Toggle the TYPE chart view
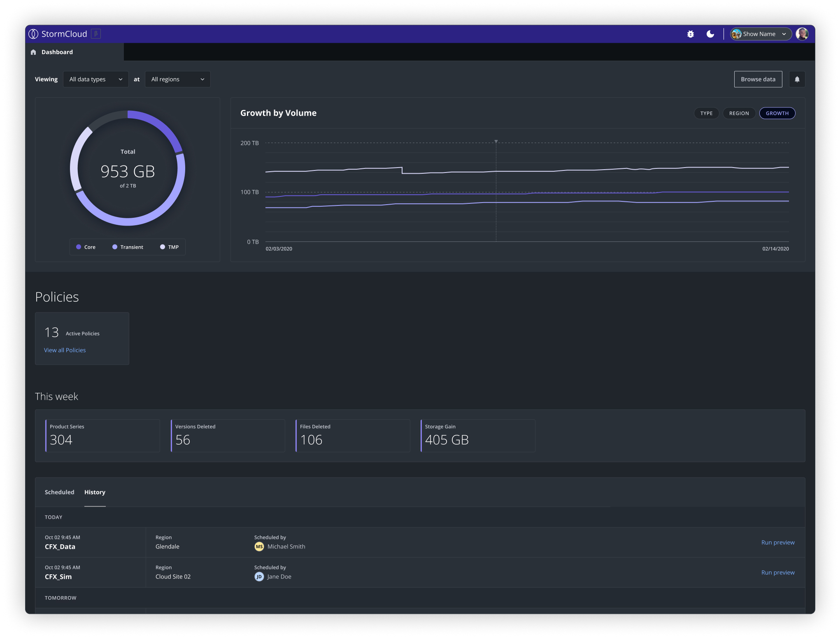Viewport: 840px width, 639px height. pyautogui.click(x=706, y=113)
